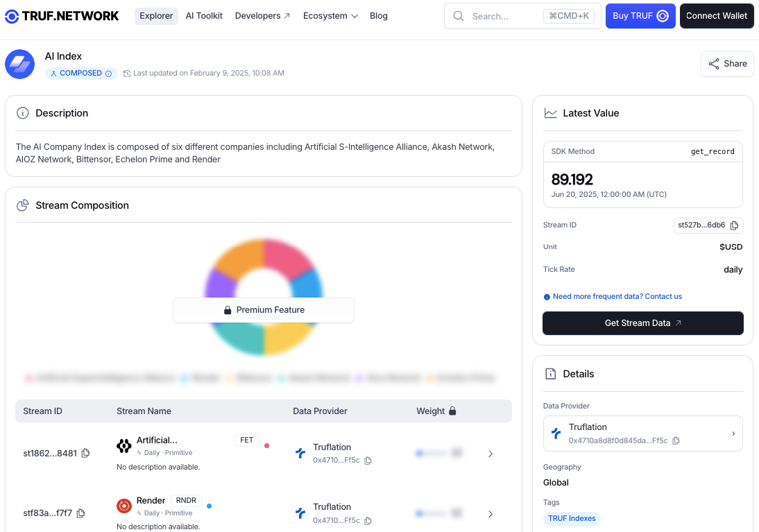Click the last-updated history clock icon
Viewport: 759px width, 532px height.
pyautogui.click(x=127, y=74)
